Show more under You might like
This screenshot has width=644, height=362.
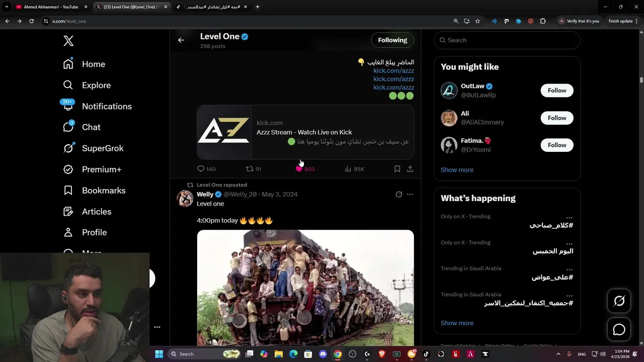pos(457,170)
